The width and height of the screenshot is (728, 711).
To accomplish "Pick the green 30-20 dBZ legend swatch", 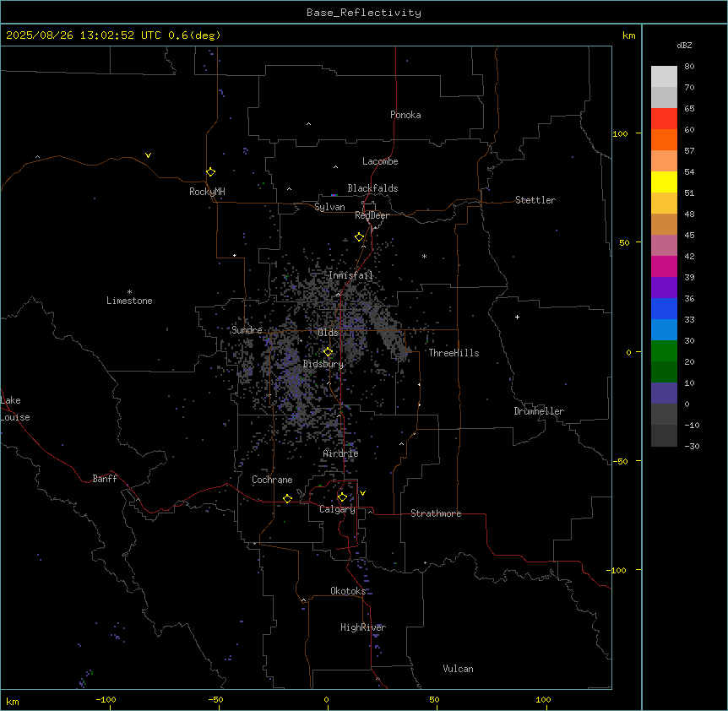I will click(664, 351).
